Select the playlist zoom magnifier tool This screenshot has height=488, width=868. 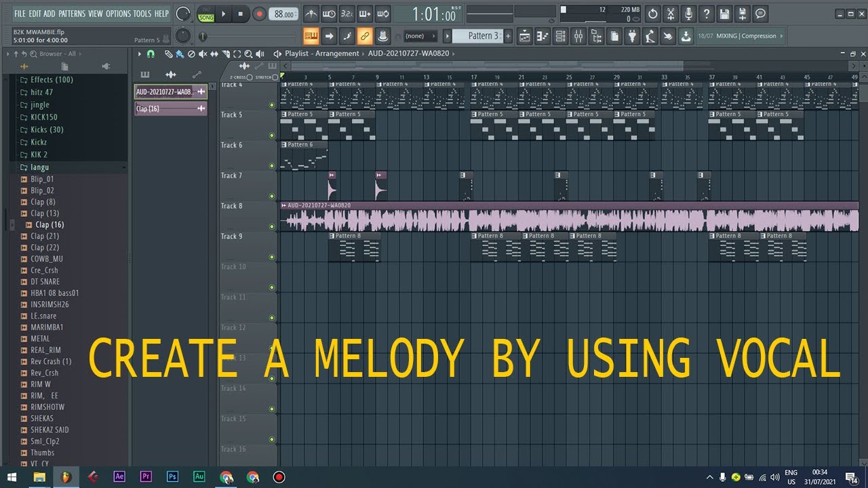click(248, 54)
